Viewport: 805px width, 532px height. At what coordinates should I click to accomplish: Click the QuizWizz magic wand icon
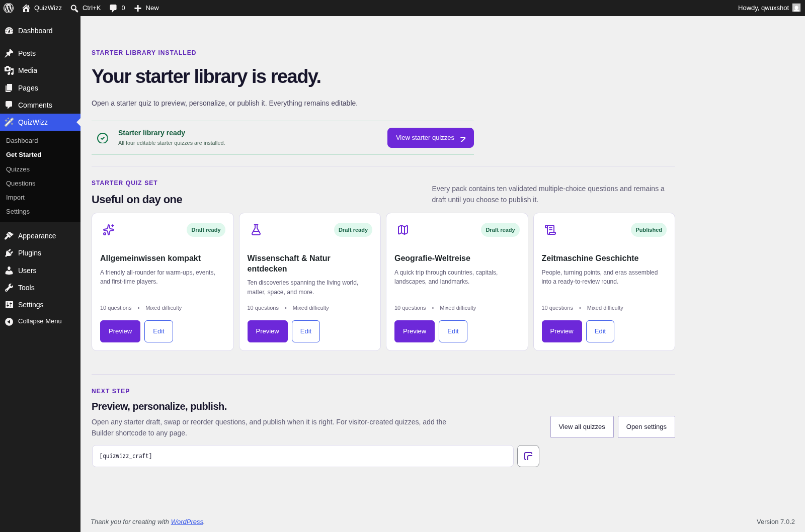click(x=9, y=122)
